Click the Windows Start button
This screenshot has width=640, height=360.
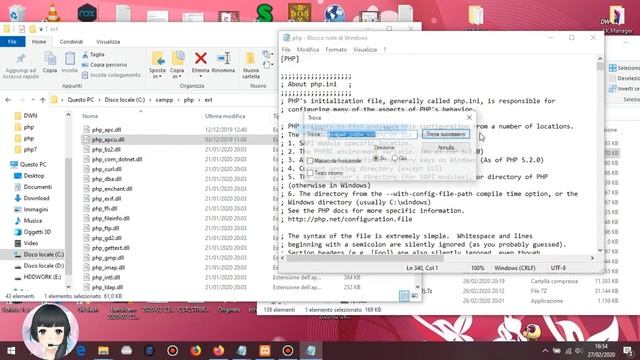[x=11, y=351]
